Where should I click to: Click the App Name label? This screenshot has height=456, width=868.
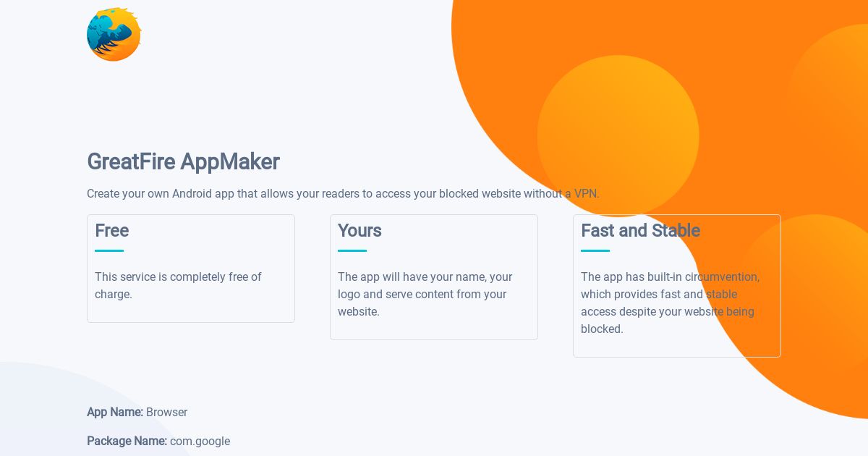pyautogui.click(x=115, y=412)
